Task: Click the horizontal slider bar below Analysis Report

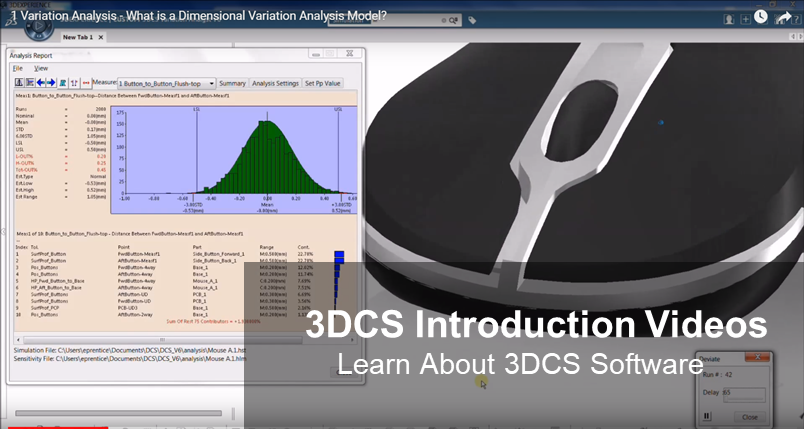Action: pos(118,413)
